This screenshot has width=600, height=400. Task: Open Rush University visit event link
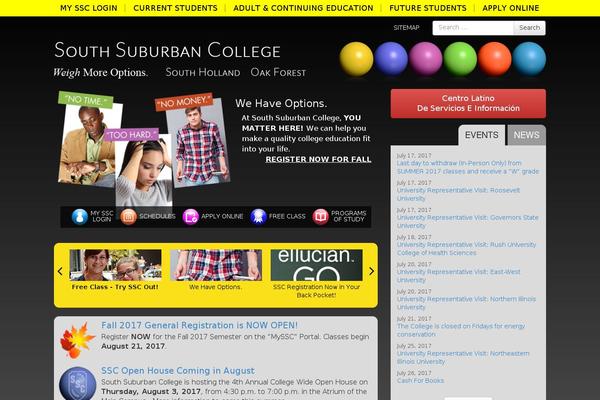click(466, 249)
